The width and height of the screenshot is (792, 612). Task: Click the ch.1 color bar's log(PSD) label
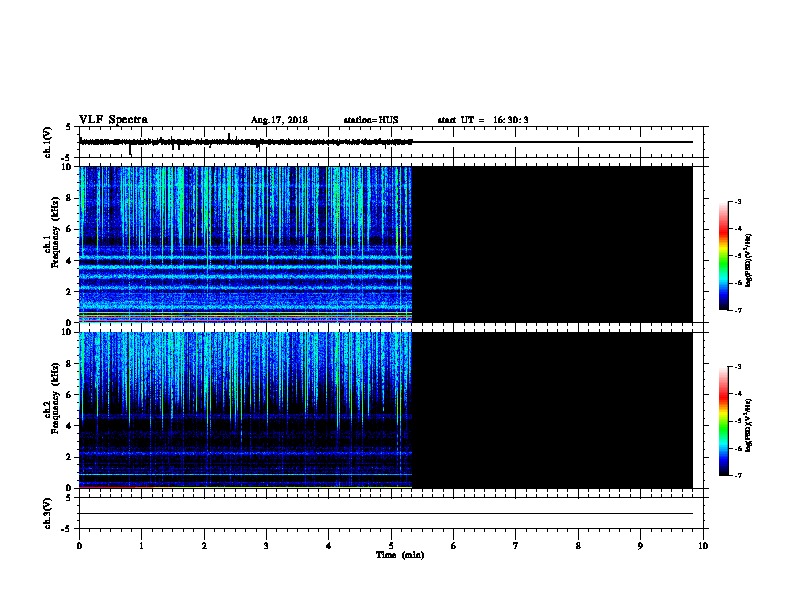tap(748, 261)
